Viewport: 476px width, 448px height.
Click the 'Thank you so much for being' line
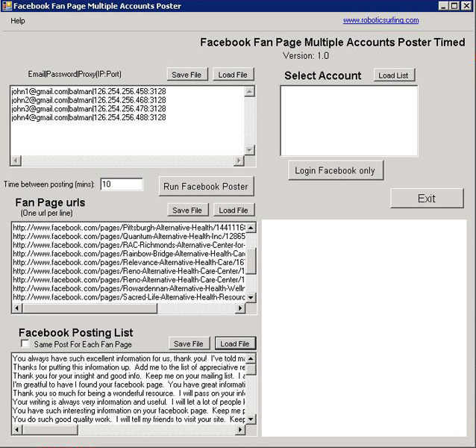coord(129,393)
